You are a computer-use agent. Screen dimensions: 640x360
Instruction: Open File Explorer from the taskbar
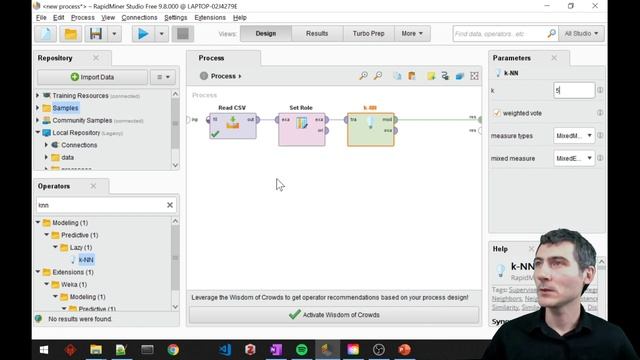tap(96, 350)
